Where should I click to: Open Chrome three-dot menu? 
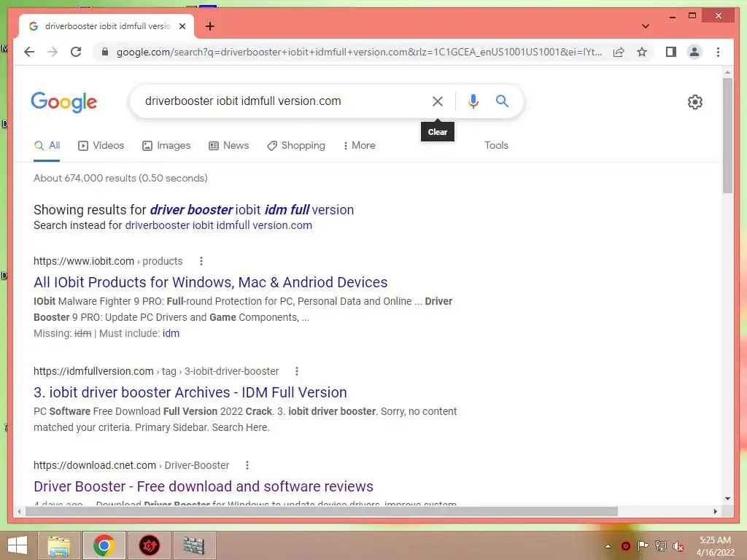(x=718, y=52)
